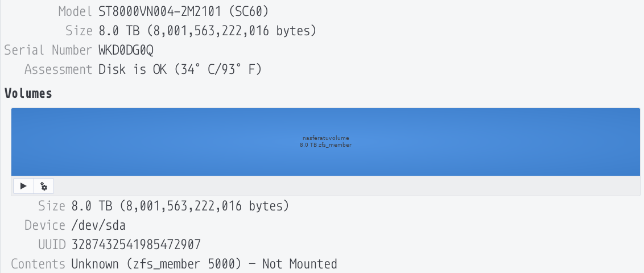Click the Size label under Model
644x273 pixels.
79,31
